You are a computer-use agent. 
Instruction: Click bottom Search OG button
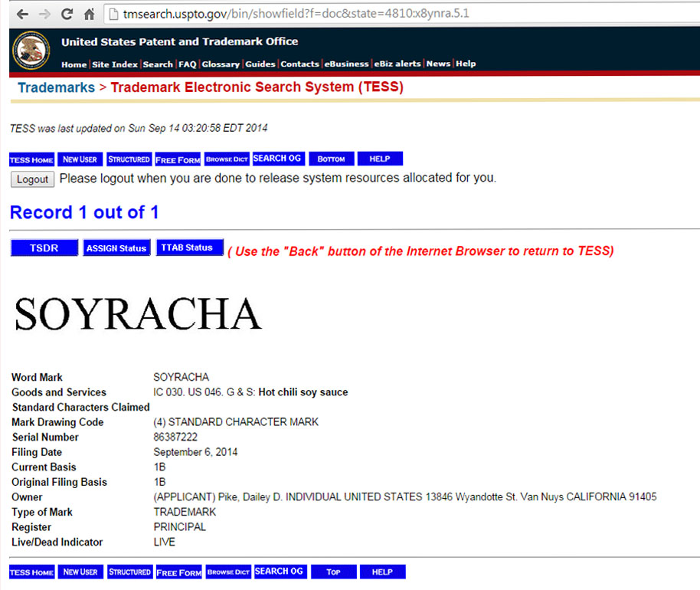(x=280, y=572)
